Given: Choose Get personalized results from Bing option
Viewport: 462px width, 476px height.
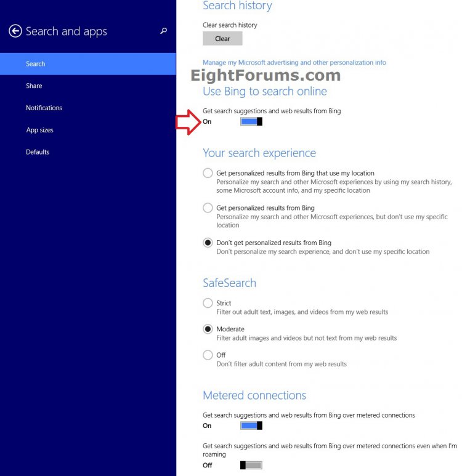Looking at the screenshot, I should point(208,208).
